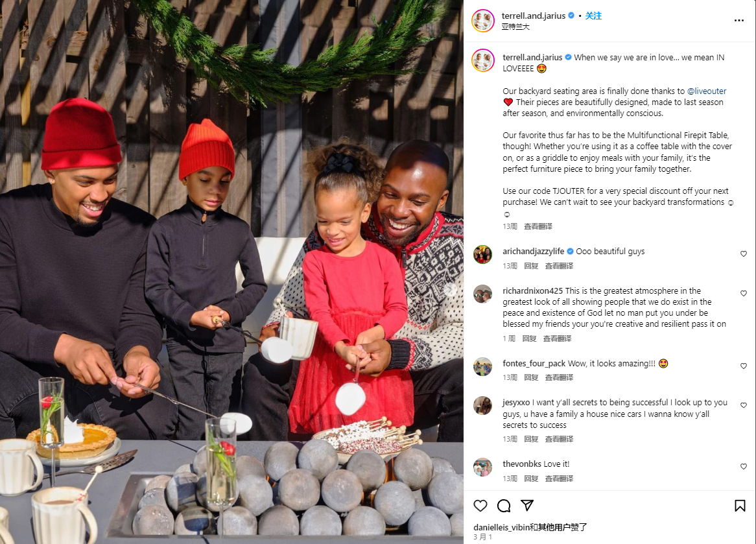This screenshot has width=756, height=544.
Task: Open the @liveouter mention link
Action: pos(706,91)
